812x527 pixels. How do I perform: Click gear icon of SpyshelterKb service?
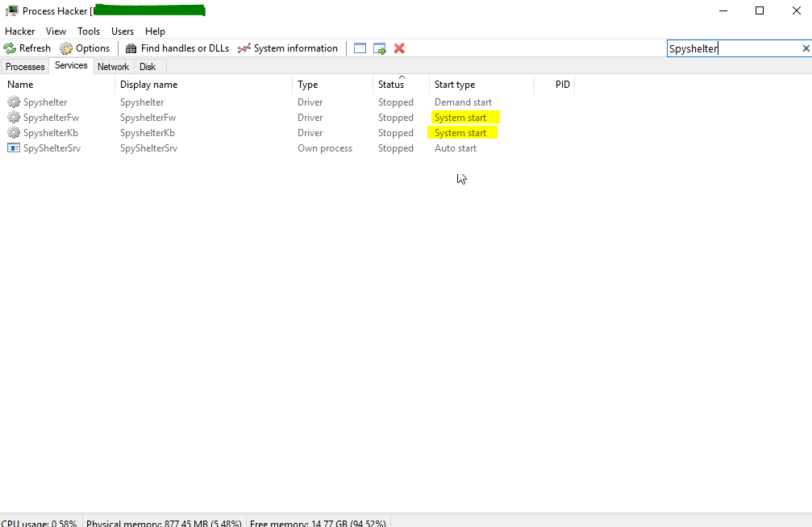14,132
